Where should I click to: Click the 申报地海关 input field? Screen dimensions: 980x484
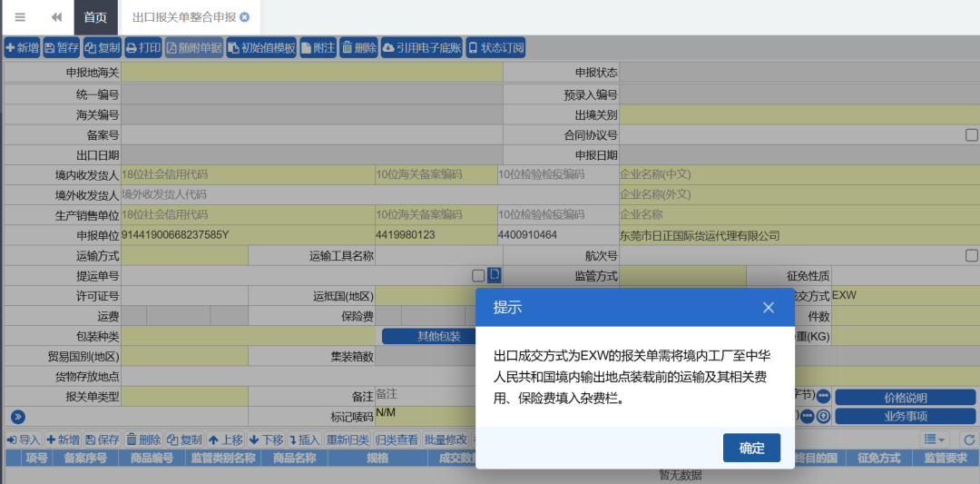(311, 73)
